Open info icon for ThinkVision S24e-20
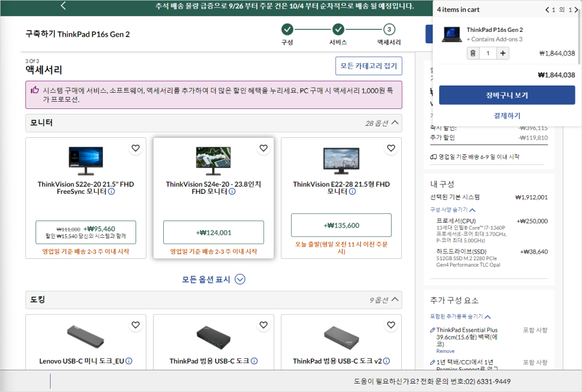This screenshot has width=582, height=392. pyautogui.click(x=232, y=191)
